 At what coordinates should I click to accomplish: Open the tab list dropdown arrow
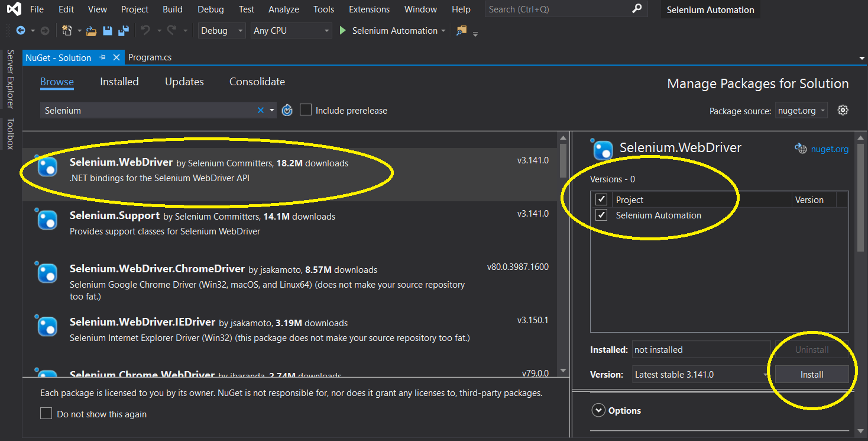pos(861,58)
